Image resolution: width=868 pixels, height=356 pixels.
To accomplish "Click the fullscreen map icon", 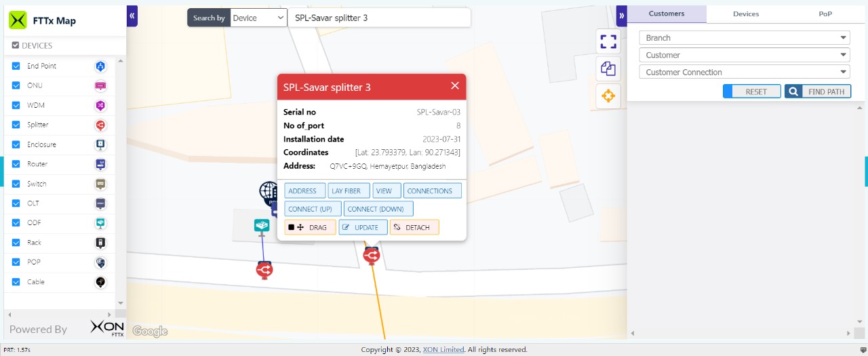I will pos(608,41).
